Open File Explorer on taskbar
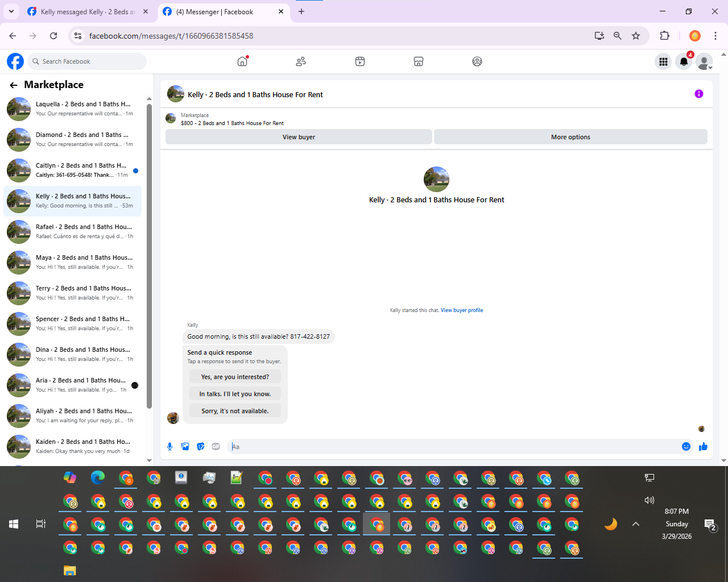This screenshot has height=582, width=728. pos(69,571)
